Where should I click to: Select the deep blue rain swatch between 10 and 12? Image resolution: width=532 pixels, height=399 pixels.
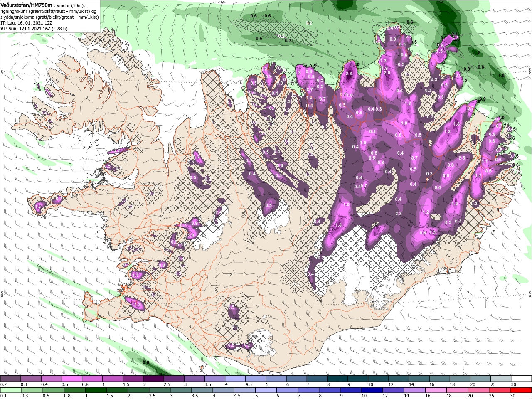coord(372,390)
